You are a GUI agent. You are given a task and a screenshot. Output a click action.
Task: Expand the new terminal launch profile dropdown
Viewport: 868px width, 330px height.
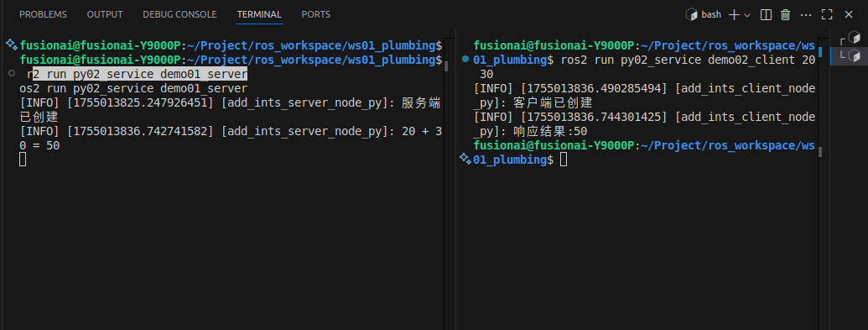click(x=747, y=15)
